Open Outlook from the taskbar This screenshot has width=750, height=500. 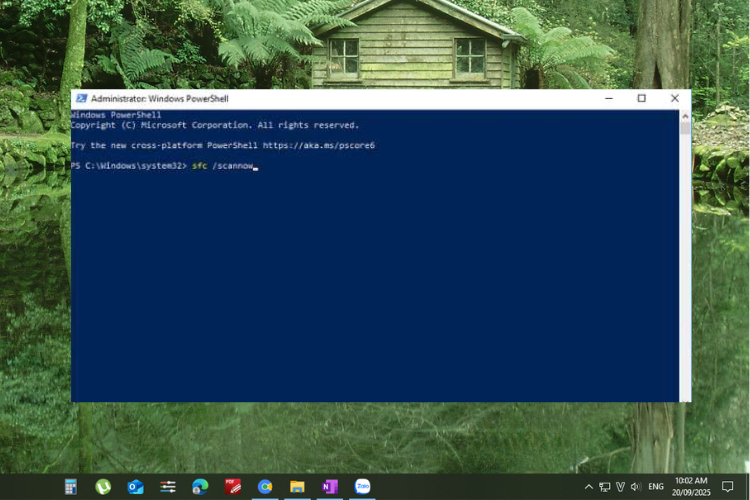coord(135,487)
